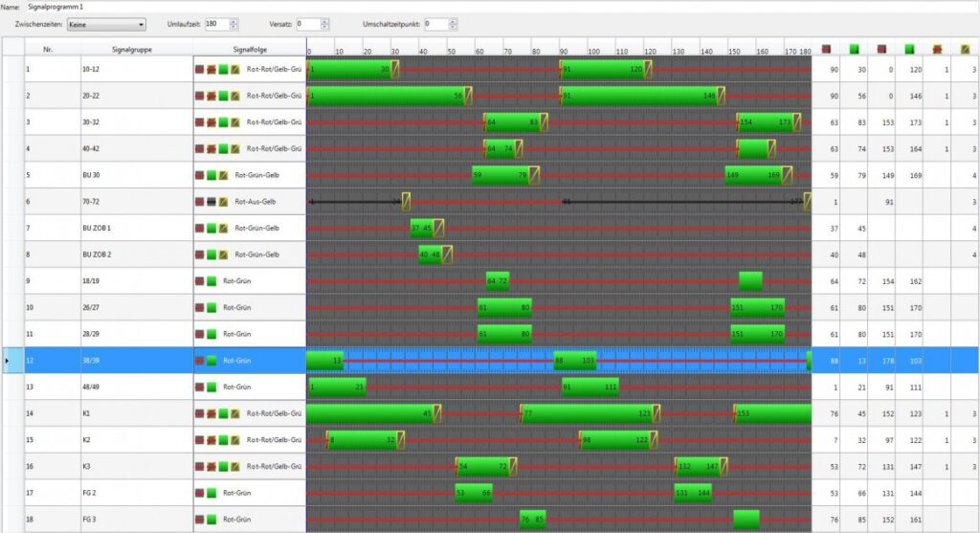Select row with signal group K2

[489, 440]
